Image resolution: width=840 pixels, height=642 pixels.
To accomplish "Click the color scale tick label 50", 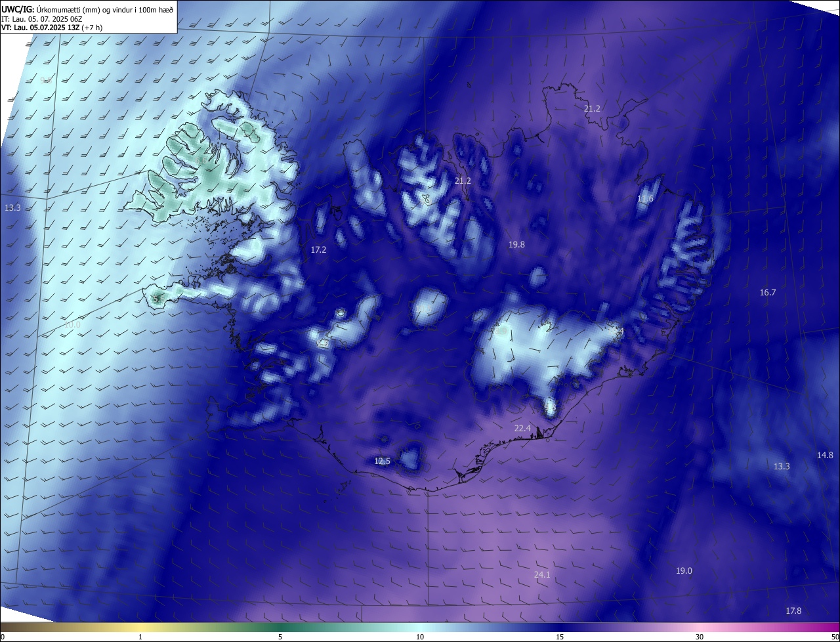I will [835, 637].
